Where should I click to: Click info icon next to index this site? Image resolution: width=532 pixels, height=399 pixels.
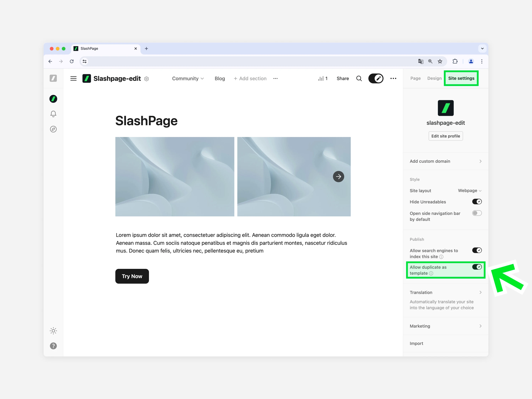pyautogui.click(x=441, y=257)
